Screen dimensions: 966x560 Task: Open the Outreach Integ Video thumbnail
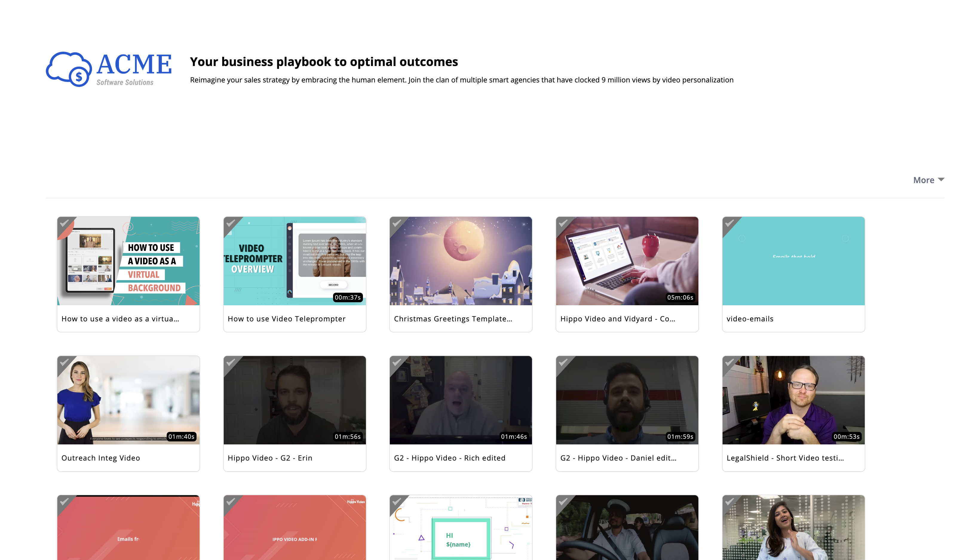pyautogui.click(x=128, y=400)
